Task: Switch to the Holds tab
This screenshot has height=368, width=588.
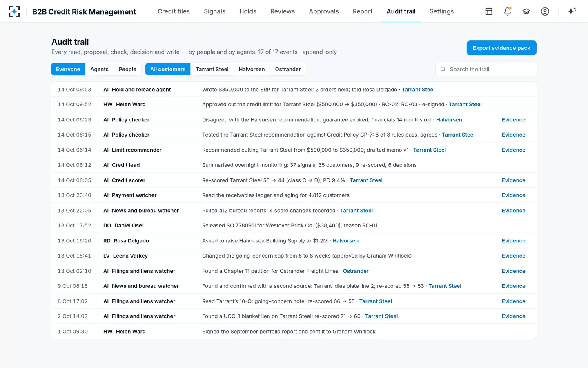Action: pyautogui.click(x=248, y=11)
